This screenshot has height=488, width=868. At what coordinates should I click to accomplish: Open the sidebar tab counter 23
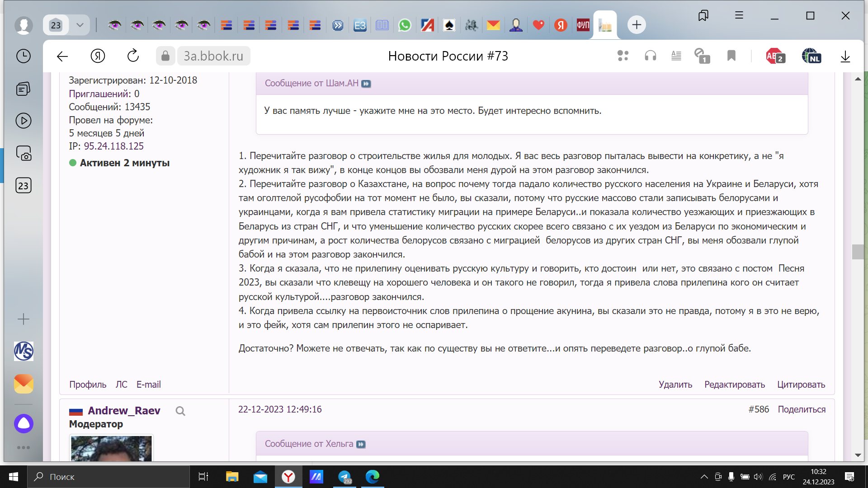tap(24, 185)
